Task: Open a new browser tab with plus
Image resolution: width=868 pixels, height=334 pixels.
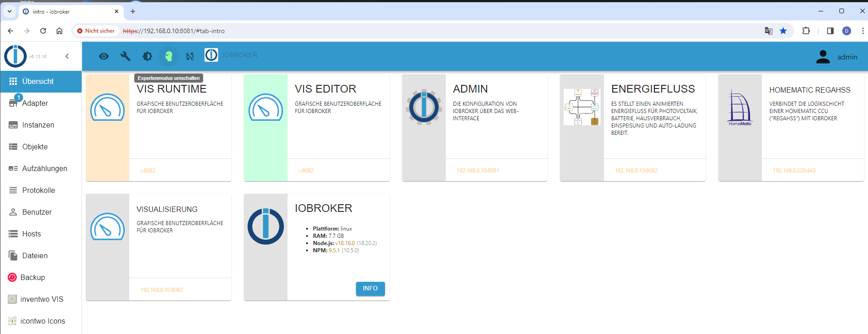Action: 133,11
